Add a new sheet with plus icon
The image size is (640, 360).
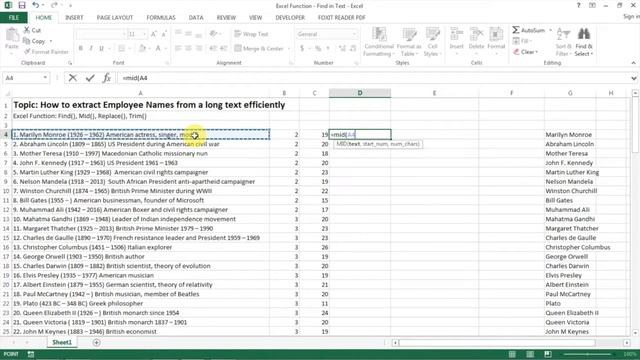point(96,342)
